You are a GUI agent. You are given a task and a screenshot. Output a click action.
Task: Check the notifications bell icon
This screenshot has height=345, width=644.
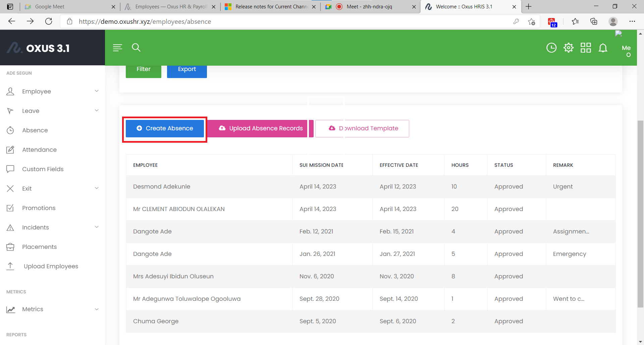603,48
